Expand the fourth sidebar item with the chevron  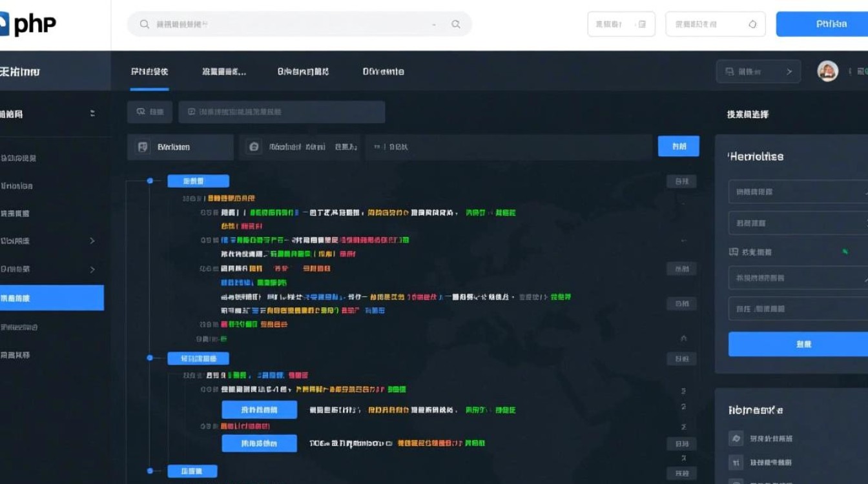pos(92,242)
